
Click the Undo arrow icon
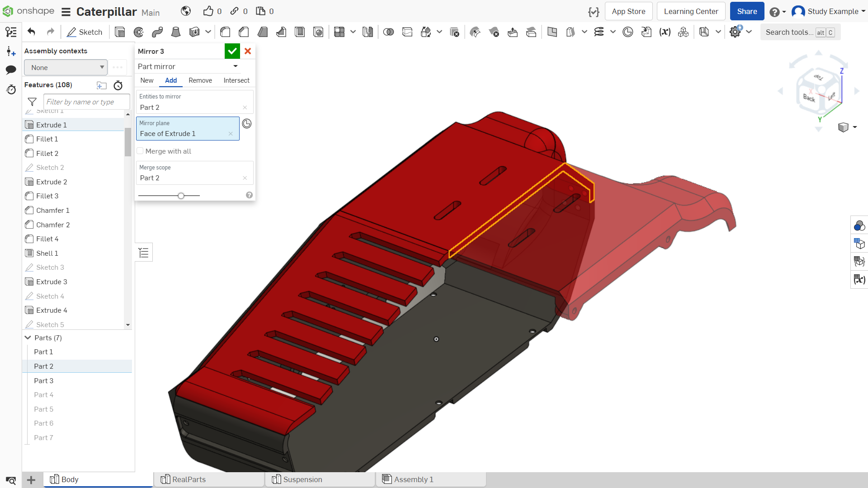click(x=31, y=32)
